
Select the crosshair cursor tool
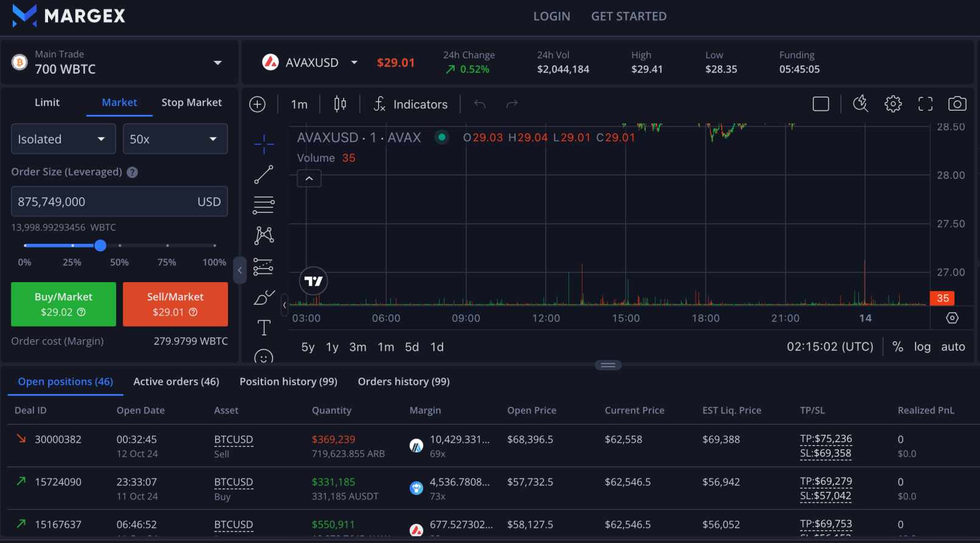pos(264,144)
